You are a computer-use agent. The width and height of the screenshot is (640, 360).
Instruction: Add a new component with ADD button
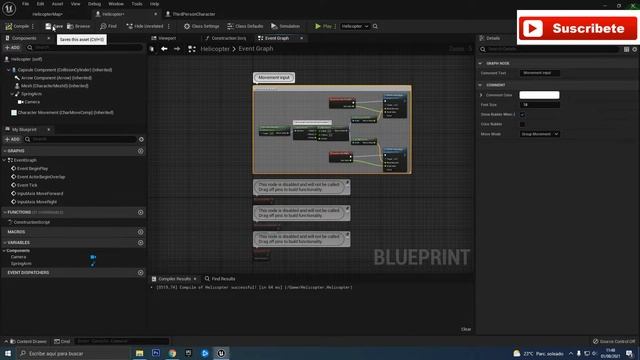[x=12, y=48]
